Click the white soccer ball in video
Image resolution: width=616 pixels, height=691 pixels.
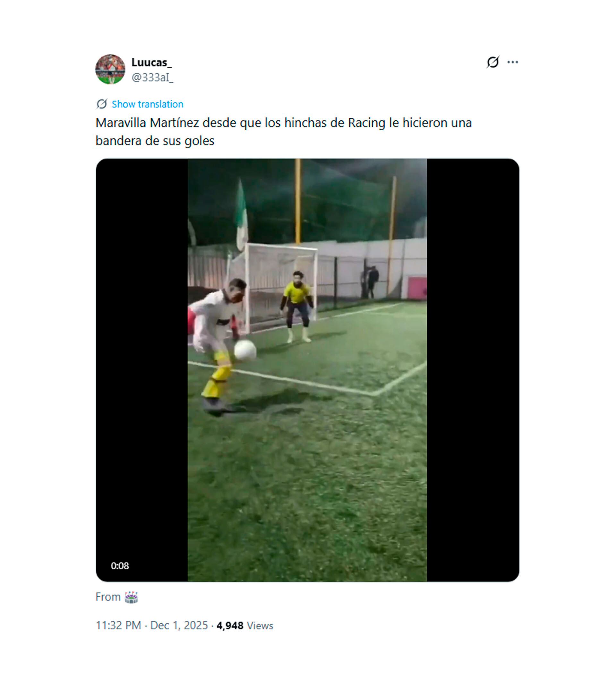tap(245, 350)
